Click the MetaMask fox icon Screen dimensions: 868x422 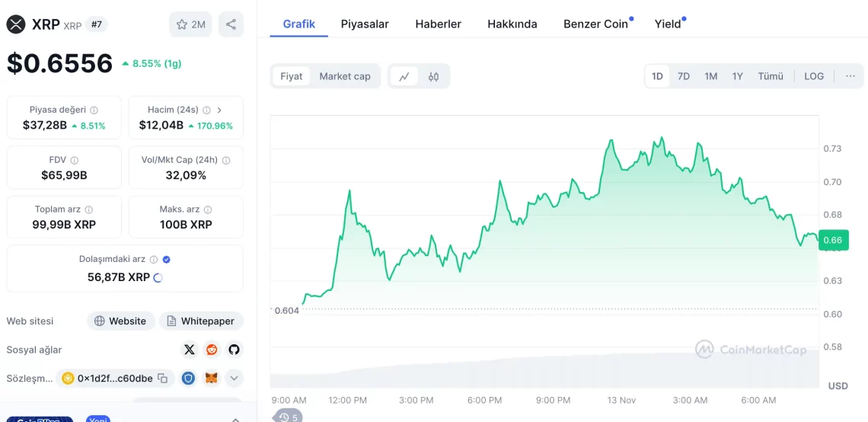pos(212,378)
